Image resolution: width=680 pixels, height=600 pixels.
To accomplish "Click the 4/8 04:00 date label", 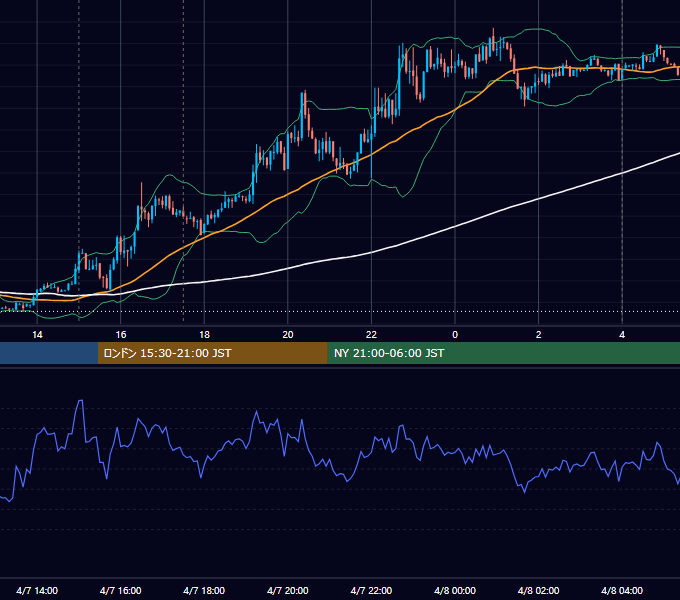I will [x=622, y=590].
